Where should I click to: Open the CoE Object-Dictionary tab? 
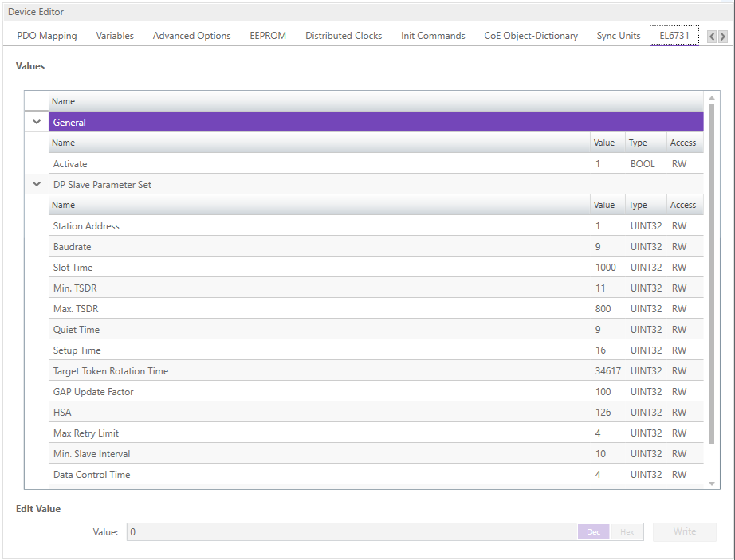point(531,36)
